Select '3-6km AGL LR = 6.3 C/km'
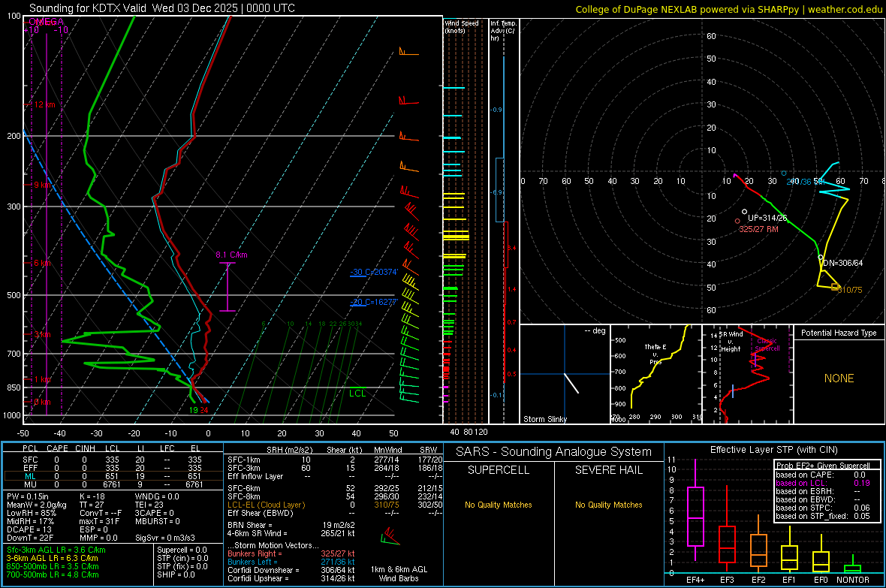This screenshot has height=588, width=886. tap(52, 558)
